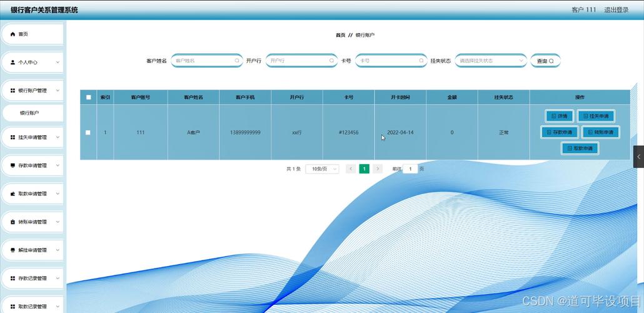Open the 10条/页 page size dropdown

coord(322,169)
